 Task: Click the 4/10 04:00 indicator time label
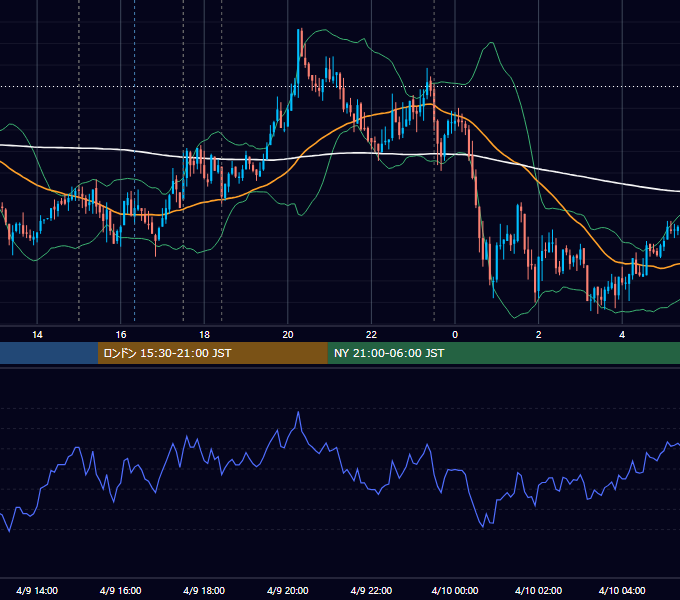[x=622, y=590]
